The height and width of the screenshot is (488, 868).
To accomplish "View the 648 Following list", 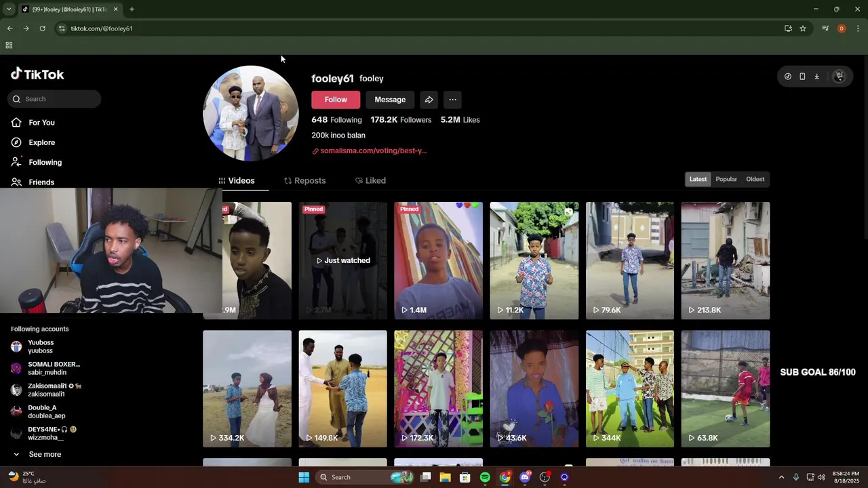I will [x=336, y=120].
